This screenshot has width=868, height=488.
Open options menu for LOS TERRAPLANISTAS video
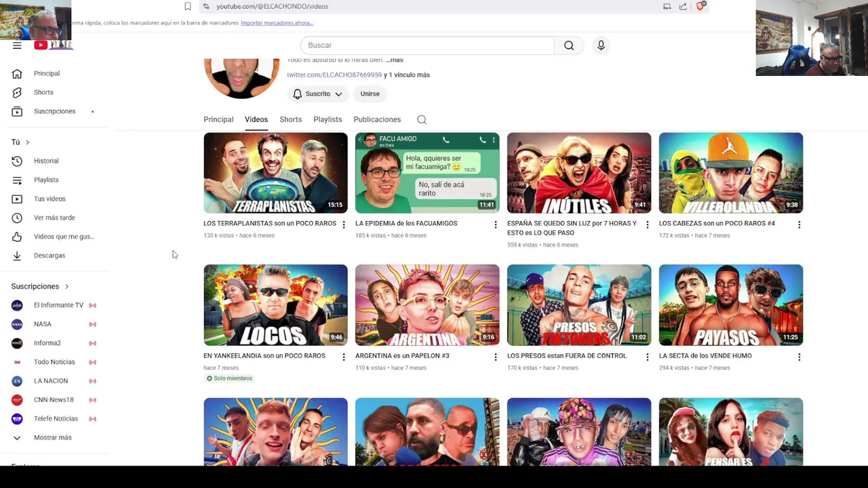[x=343, y=224]
